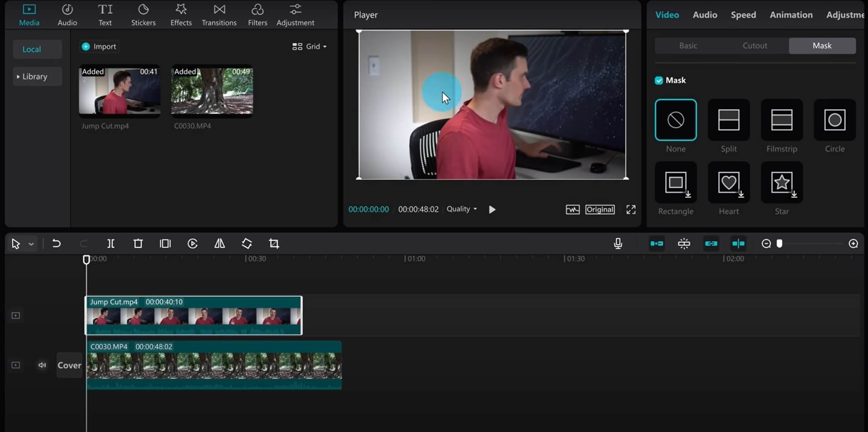Open the Transitions tab

[219, 15]
